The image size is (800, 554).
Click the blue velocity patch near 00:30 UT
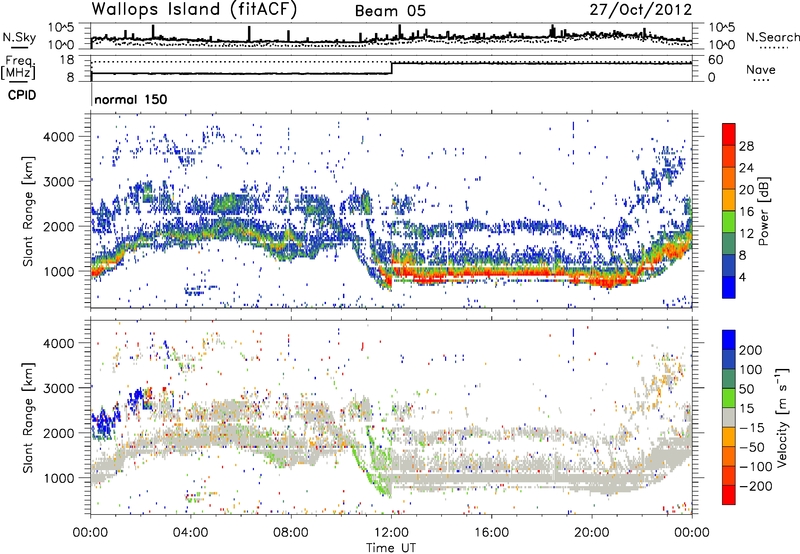(x=106, y=421)
